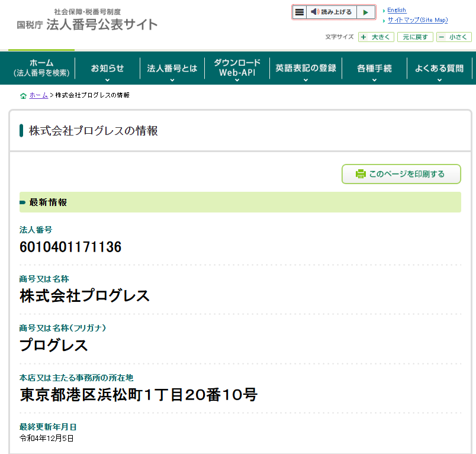Select the corporate number 6010401171136

coord(70,247)
